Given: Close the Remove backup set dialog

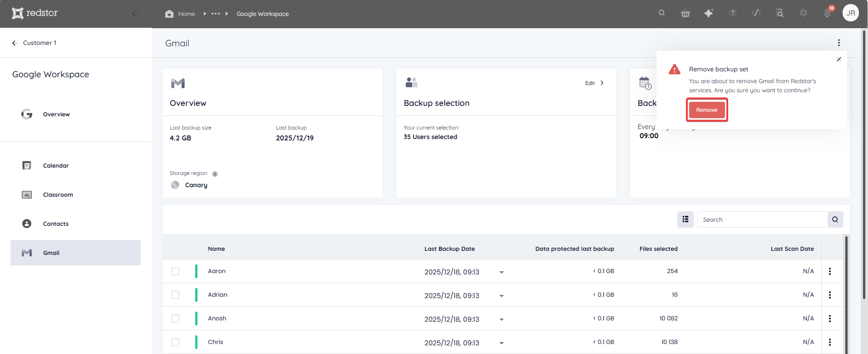Looking at the screenshot, I should pyautogui.click(x=839, y=59).
